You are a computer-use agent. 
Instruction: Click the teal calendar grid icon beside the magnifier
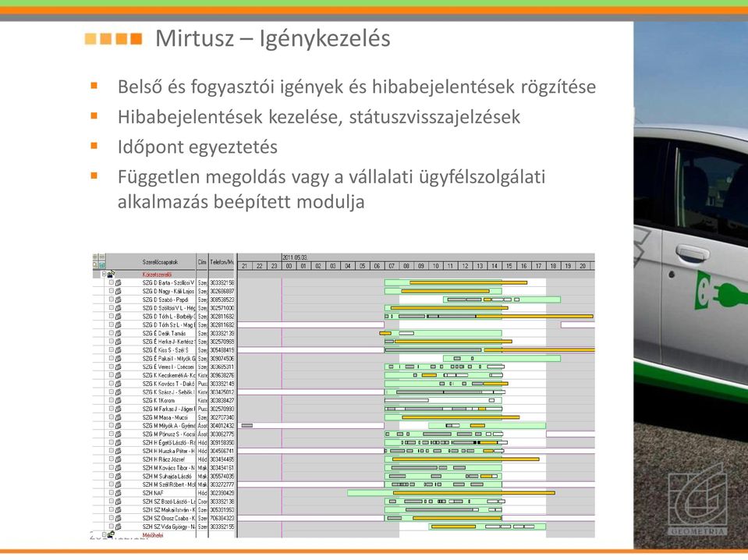[x=101, y=264]
